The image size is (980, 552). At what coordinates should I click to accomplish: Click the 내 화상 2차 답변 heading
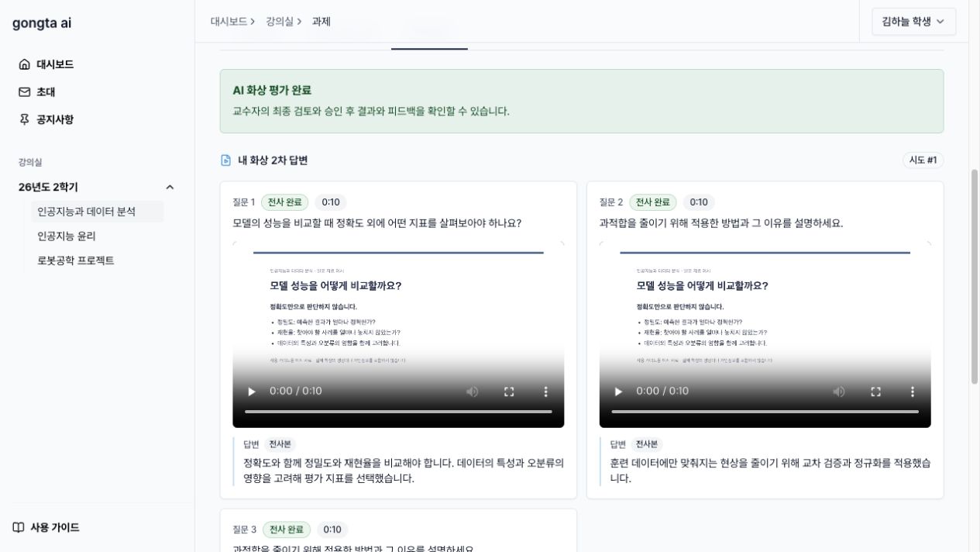pyautogui.click(x=273, y=160)
